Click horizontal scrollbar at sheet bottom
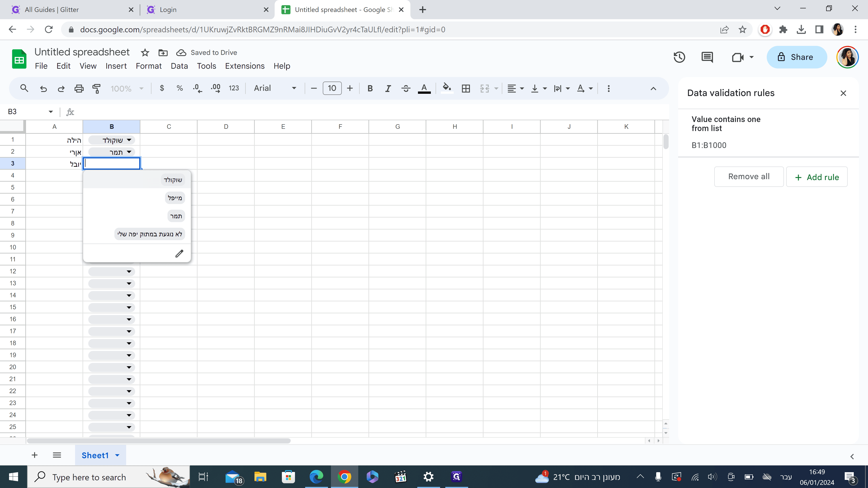Image resolution: width=868 pixels, height=488 pixels. [x=159, y=441]
